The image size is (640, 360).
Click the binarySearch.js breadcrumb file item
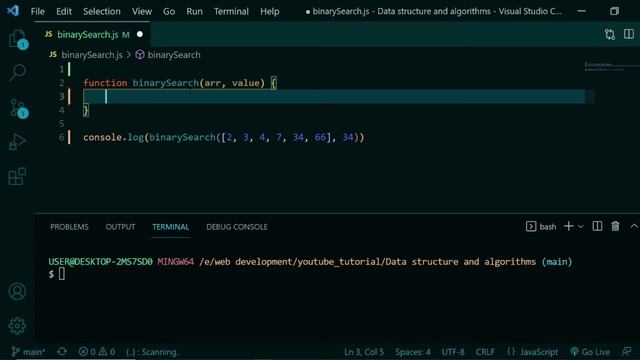point(92,55)
